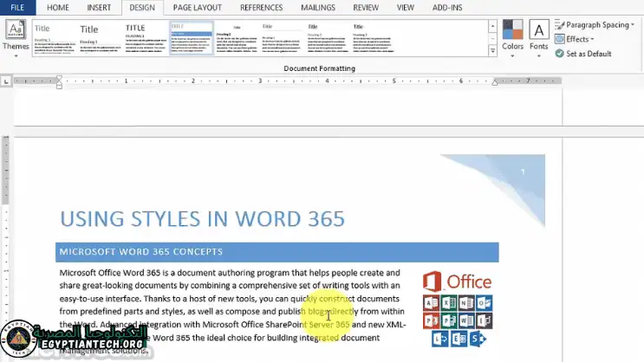Viewport: 644px width, 362px height.
Task: Click the Paragraph Spacing icon
Action: click(x=560, y=25)
